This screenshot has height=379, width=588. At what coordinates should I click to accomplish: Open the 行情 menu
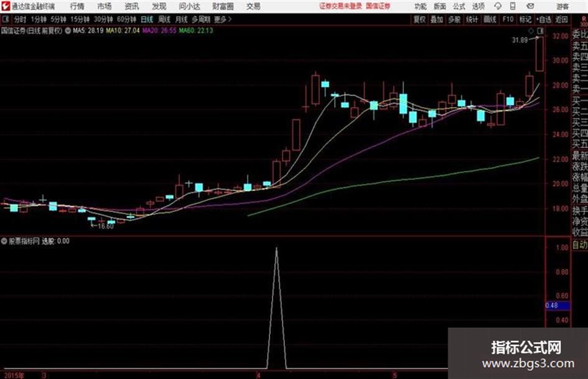point(77,6)
